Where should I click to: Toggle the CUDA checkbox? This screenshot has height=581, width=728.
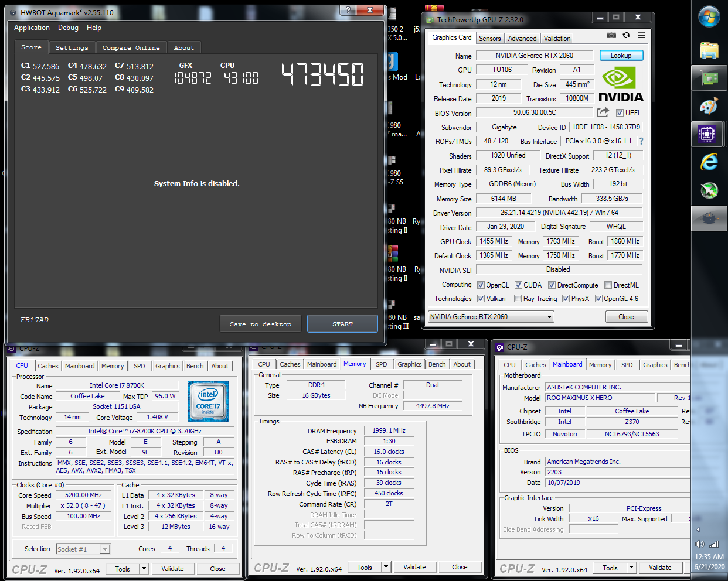[x=518, y=285]
